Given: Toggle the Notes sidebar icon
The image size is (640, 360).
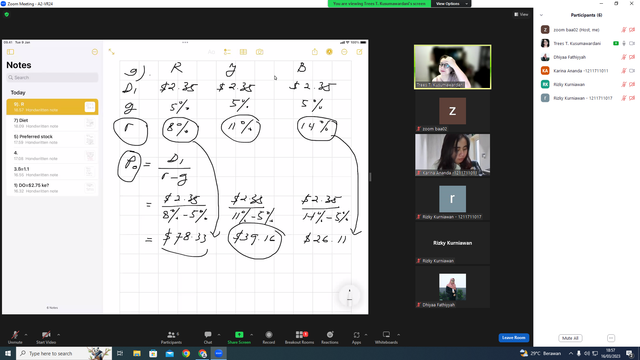Looking at the screenshot, I should tap(11, 52).
